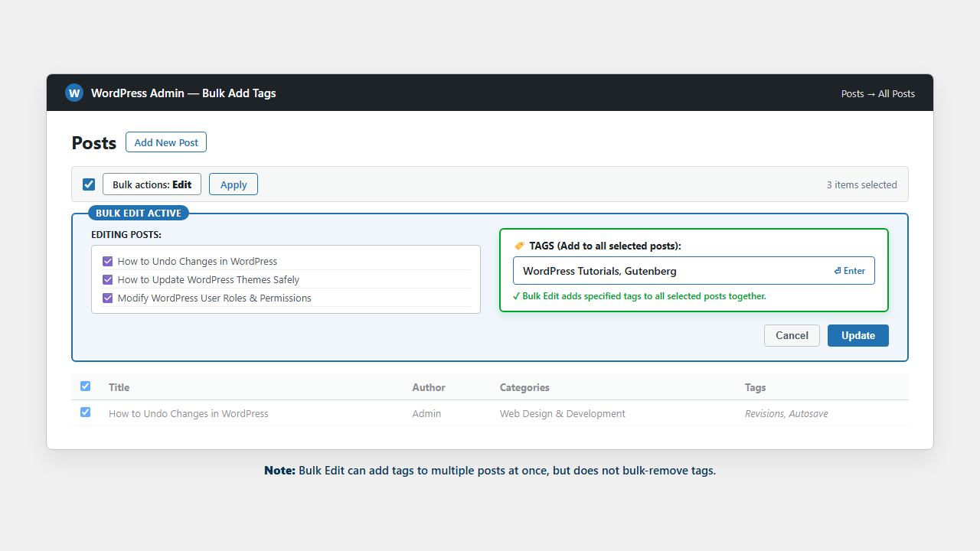Image resolution: width=980 pixels, height=551 pixels.
Task: Click the 'EDITING POSTS:' label
Action: click(x=126, y=234)
